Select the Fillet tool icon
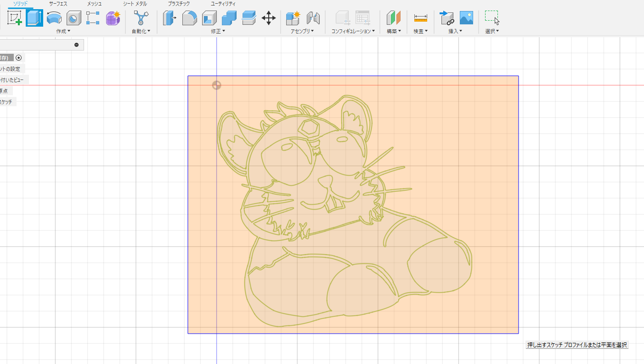The height and width of the screenshot is (364, 644). pyautogui.click(x=189, y=18)
